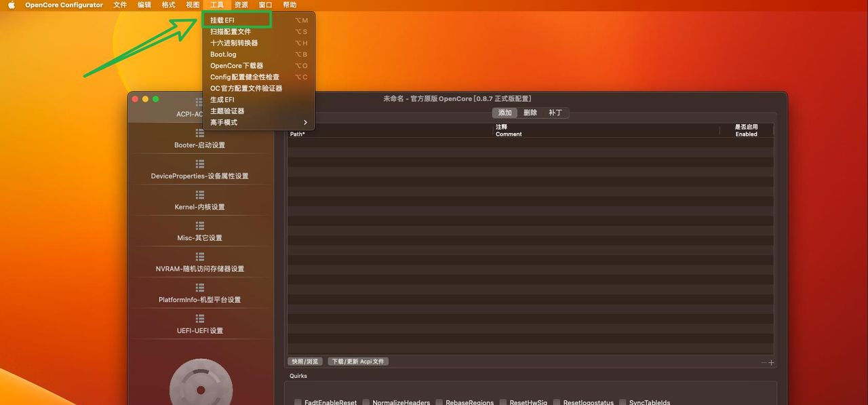Screen dimensions: 868x405
Task: Click the UEFI section list icon
Action: point(199,319)
